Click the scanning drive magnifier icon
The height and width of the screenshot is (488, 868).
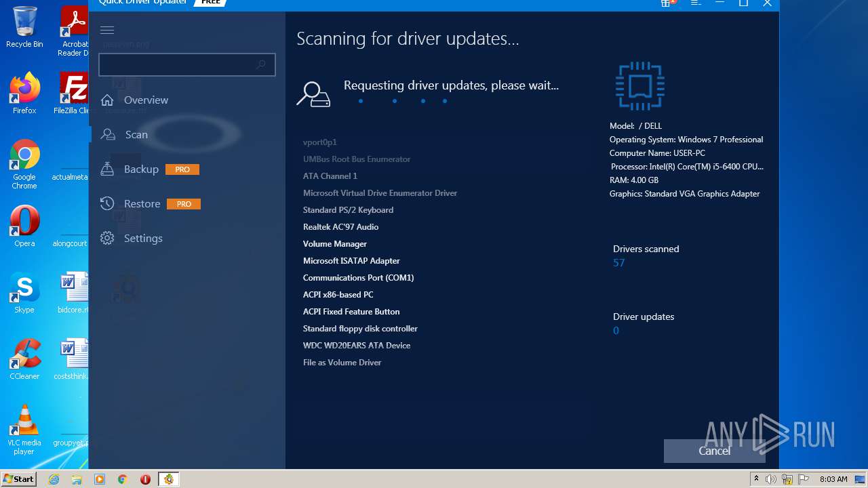coord(313,95)
